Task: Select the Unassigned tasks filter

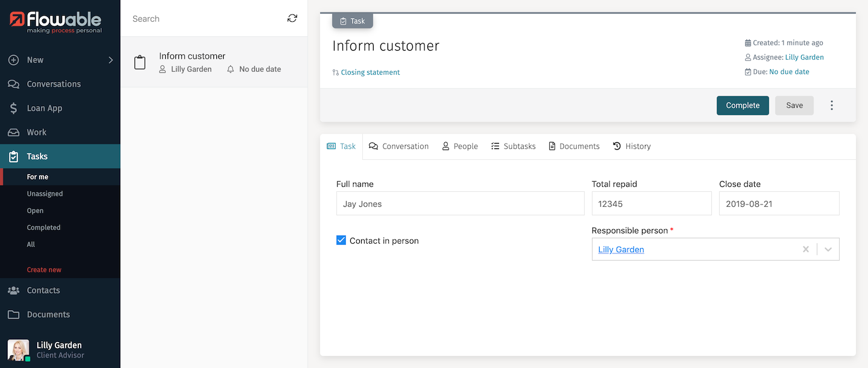Action: coord(45,194)
